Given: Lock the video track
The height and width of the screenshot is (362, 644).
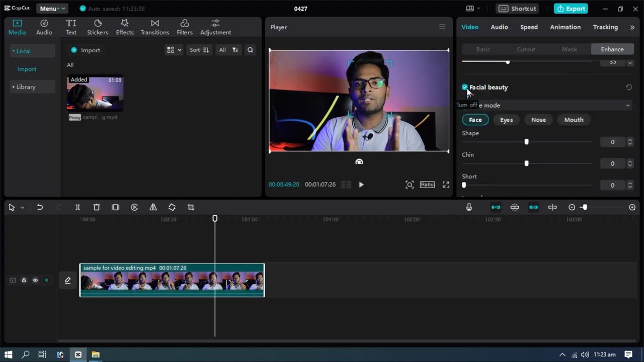Looking at the screenshot, I should 24,280.
